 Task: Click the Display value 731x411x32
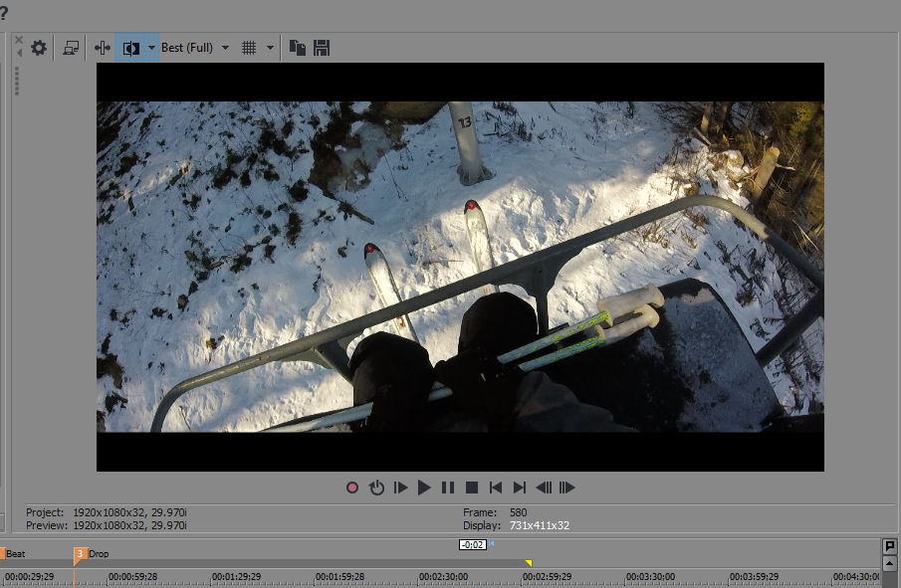click(539, 525)
